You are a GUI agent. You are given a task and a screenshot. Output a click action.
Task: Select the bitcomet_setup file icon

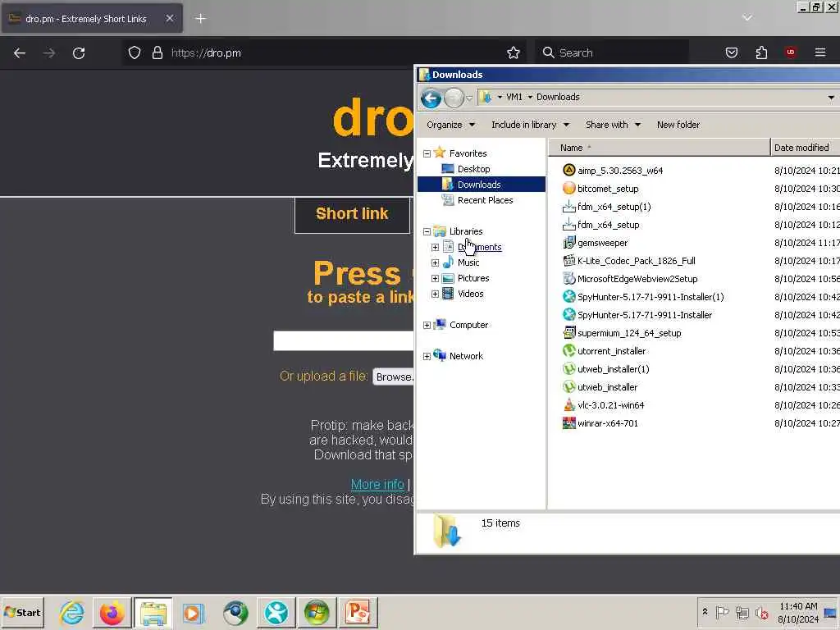pyautogui.click(x=569, y=188)
